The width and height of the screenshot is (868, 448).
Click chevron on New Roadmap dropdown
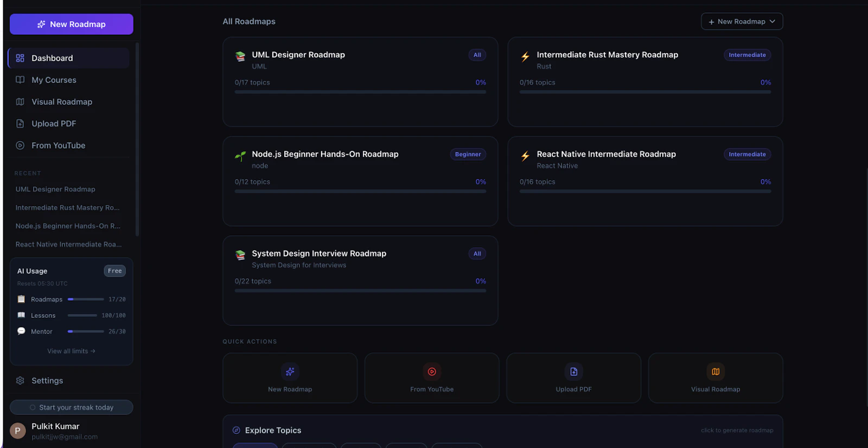[x=773, y=21]
